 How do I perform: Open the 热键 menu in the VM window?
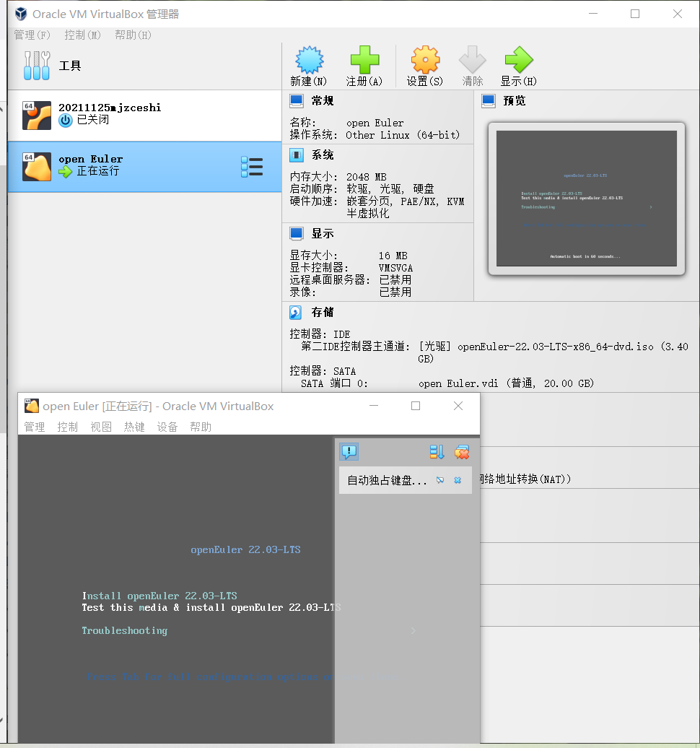tap(134, 427)
